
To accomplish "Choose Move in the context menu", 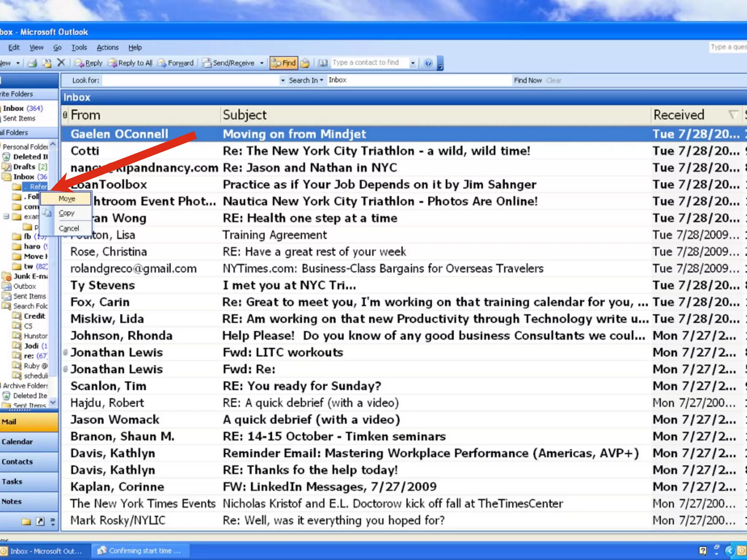I will (x=67, y=199).
